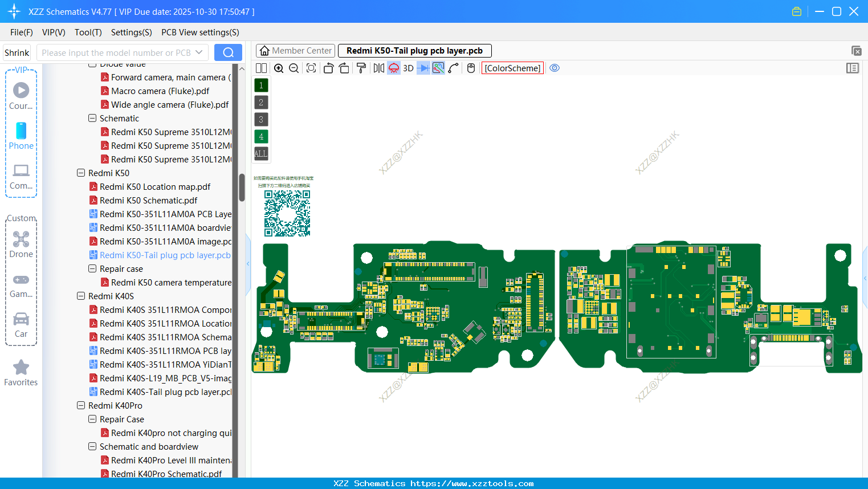
Task: Toggle the eye visibility icon
Action: pos(555,68)
